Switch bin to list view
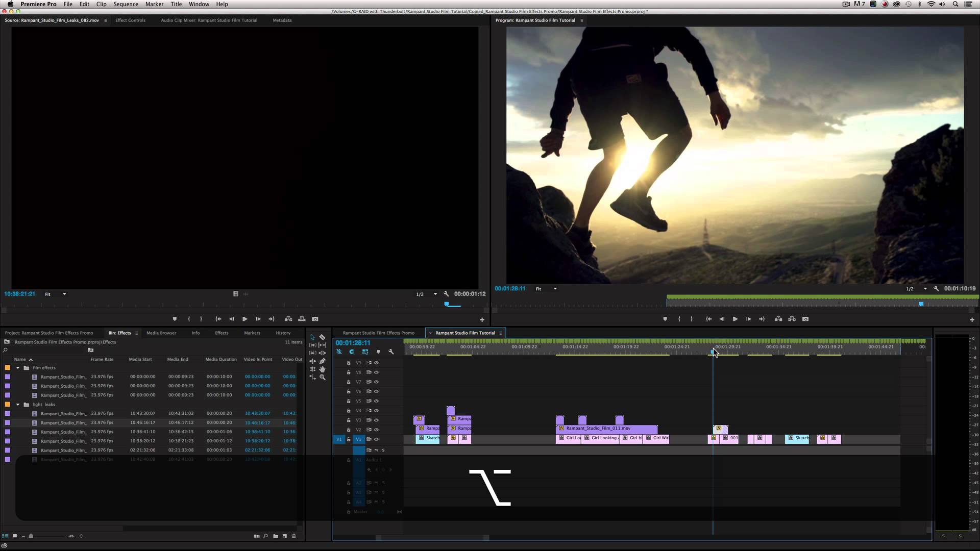This screenshot has height=551, width=980. (x=5, y=536)
